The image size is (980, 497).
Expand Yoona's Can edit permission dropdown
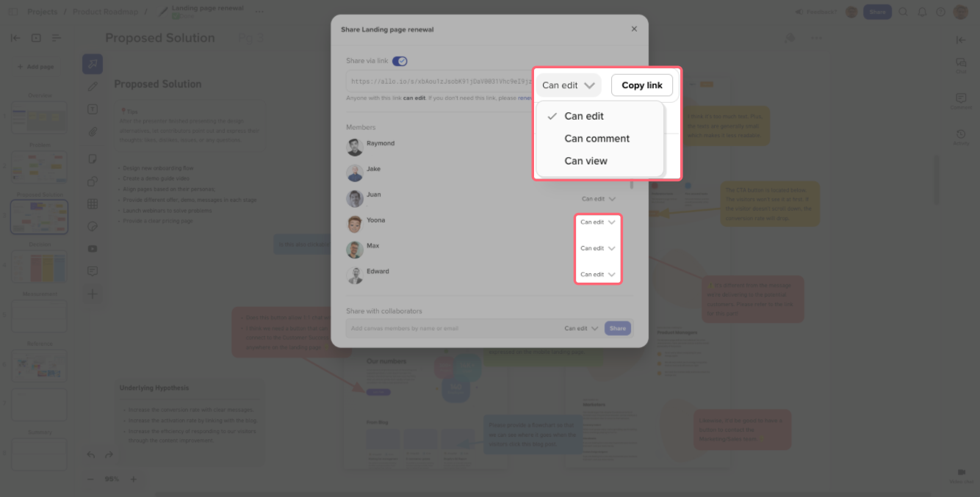598,222
